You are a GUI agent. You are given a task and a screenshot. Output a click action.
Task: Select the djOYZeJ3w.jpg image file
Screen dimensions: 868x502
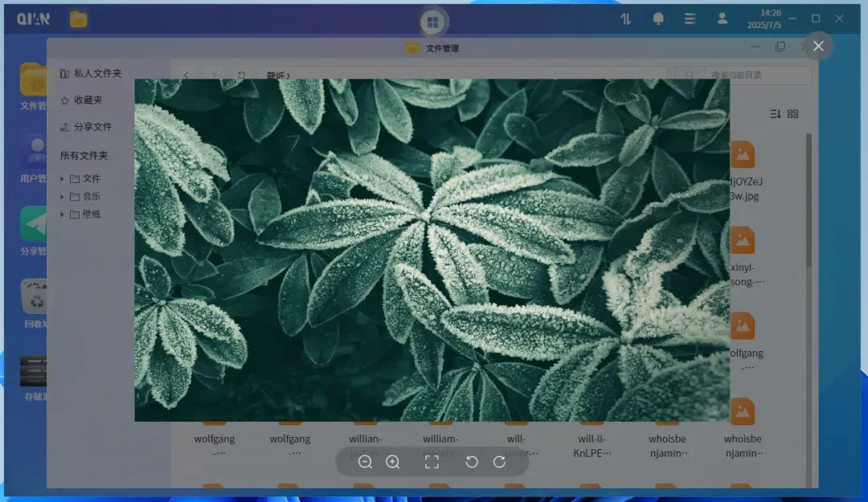(745, 171)
